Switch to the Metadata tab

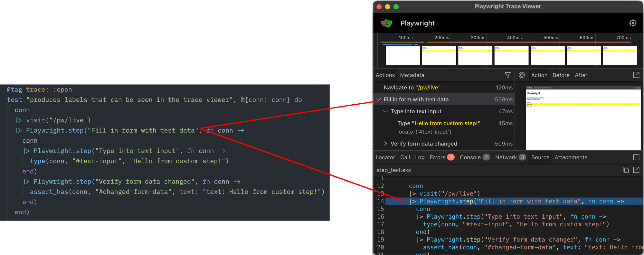412,75
